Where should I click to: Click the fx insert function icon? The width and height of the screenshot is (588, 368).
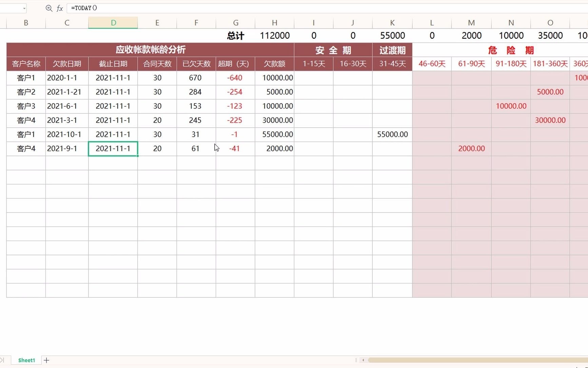[x=60, y=8]
